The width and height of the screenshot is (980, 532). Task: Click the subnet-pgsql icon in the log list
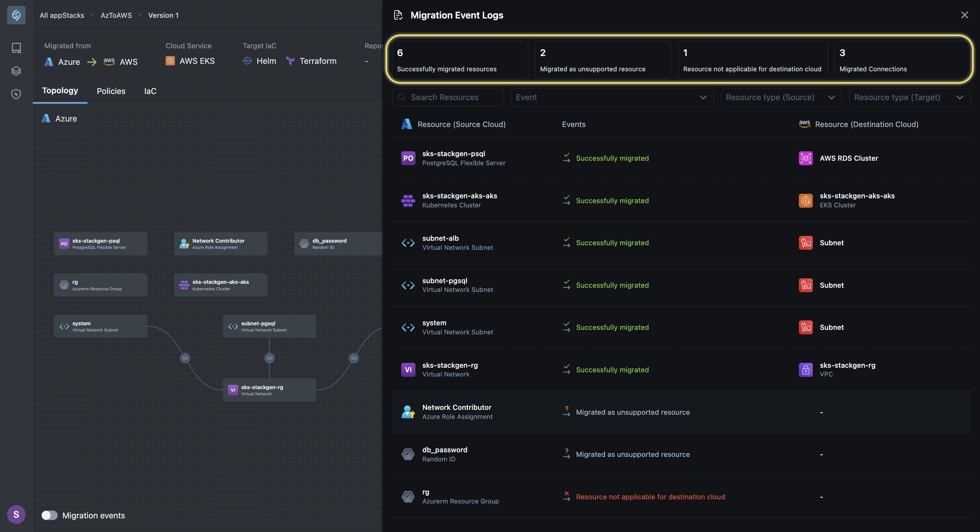click(x=408, y=285)
